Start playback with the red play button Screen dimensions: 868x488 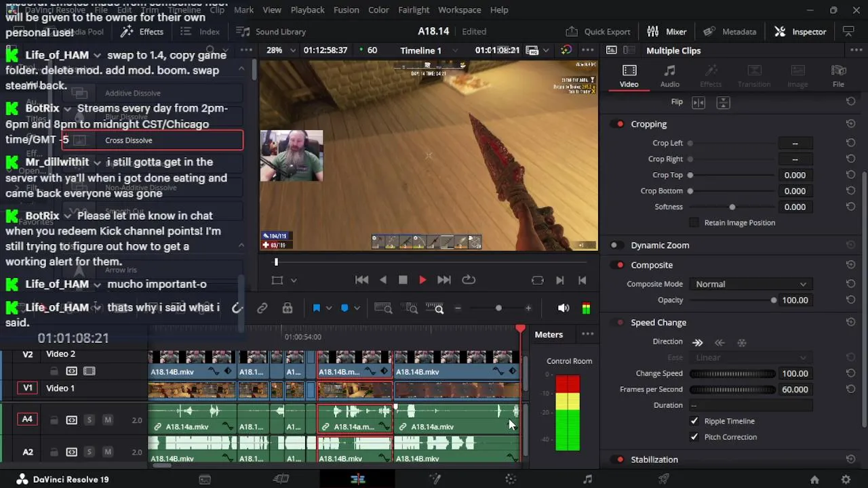tap(422, 280)
